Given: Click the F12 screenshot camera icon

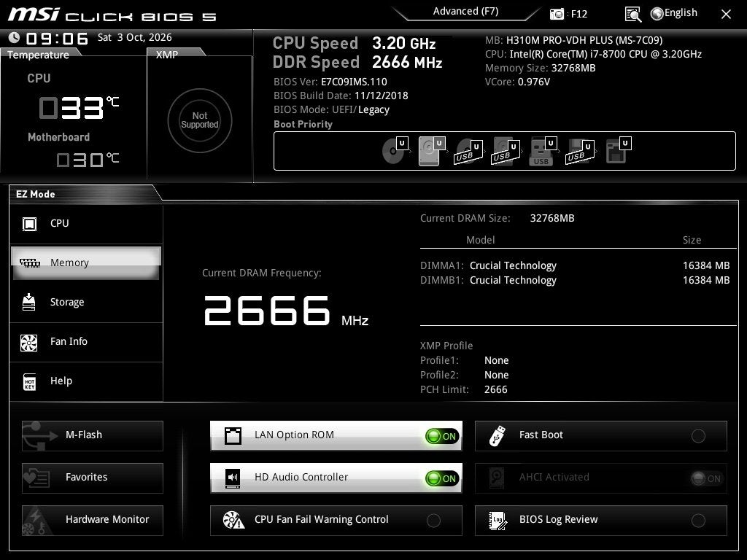Looking at the screenshot, I should (x=557, y=14).
